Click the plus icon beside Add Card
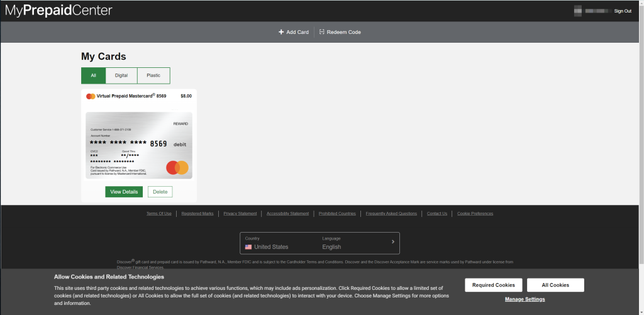The image size is (644, 315). 281,32
